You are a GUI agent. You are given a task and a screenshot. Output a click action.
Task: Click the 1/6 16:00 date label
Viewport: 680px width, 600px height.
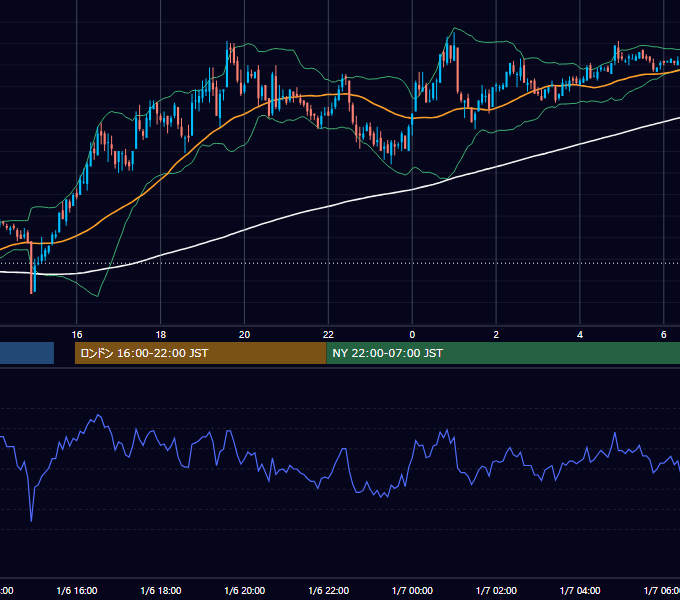click(x=77, y=590)
